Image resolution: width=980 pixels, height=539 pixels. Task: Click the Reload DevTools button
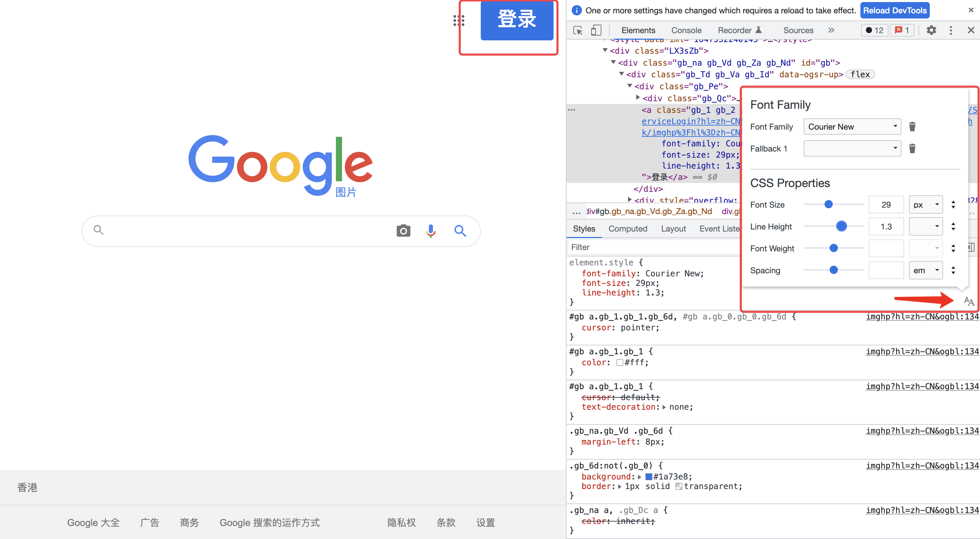pyautogui.click(x=895, y=10)
